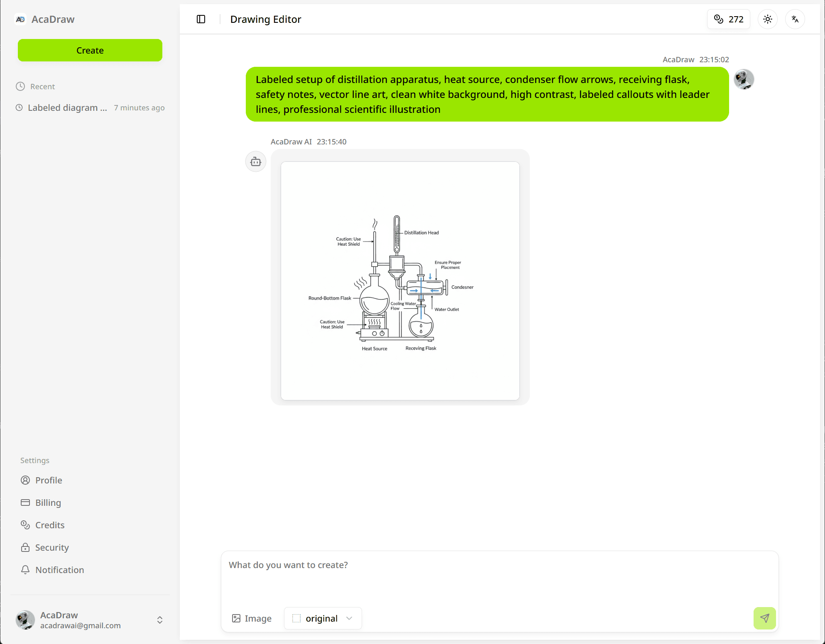Screen dimensions: 825x644
Task: Open the original aspect ratio dropdown
Action: click(323, 618)
